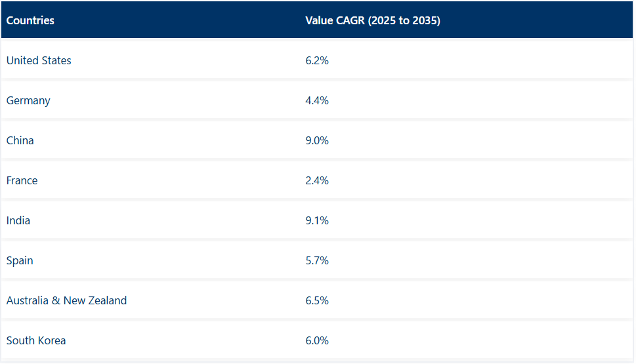Click the 9.0% CAGR value

pos(317,140)
